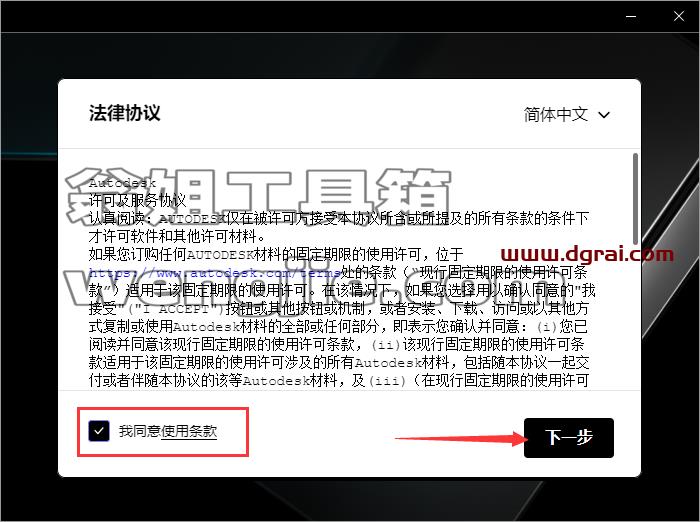Expand the chevron beside 简体中文
Viewport: 700px width, 522px height.
click(x=604, y=115)
